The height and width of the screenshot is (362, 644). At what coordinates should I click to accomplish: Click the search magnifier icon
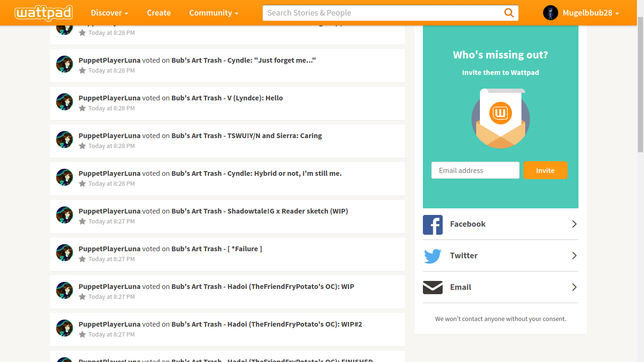point(509,13)
